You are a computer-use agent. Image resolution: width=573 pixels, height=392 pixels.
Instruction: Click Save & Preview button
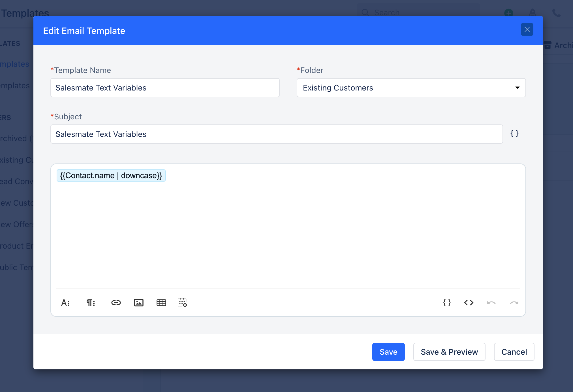tap(449, 352)
